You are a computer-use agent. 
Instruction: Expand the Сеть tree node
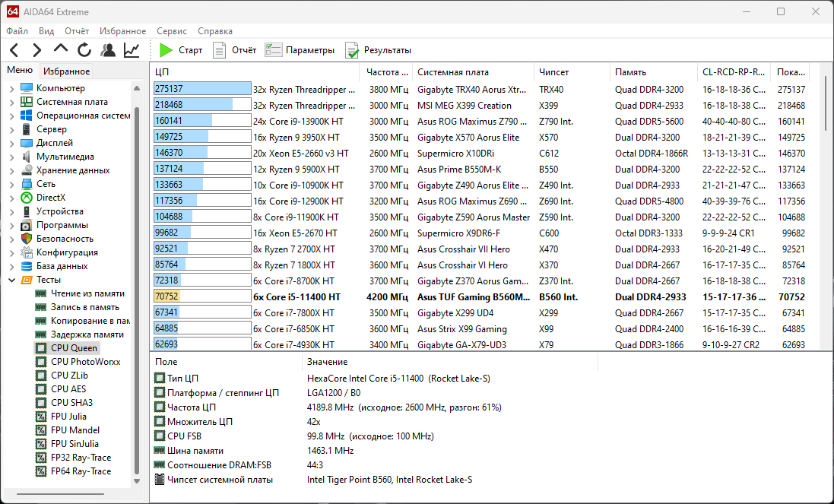pos(11,184)
